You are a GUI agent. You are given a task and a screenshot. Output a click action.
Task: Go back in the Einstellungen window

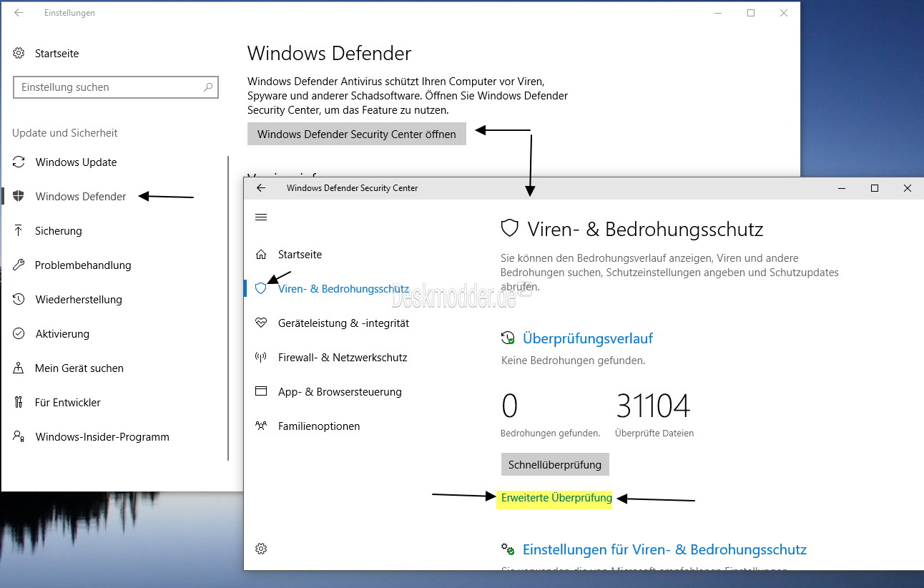pyautogui.click(x=19, y=13)
